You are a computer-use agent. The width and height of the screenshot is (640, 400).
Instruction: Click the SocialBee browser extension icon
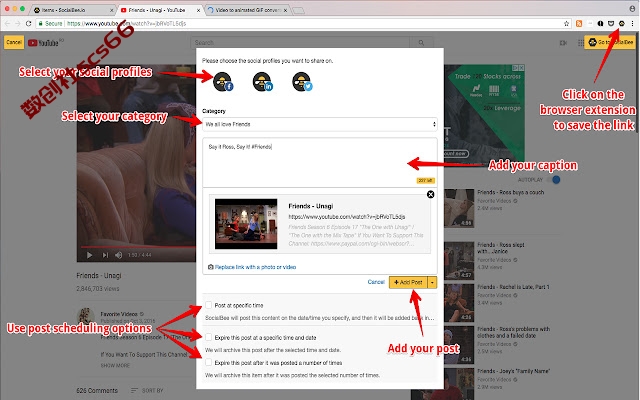pyautogui.click(x=621, y=23)
